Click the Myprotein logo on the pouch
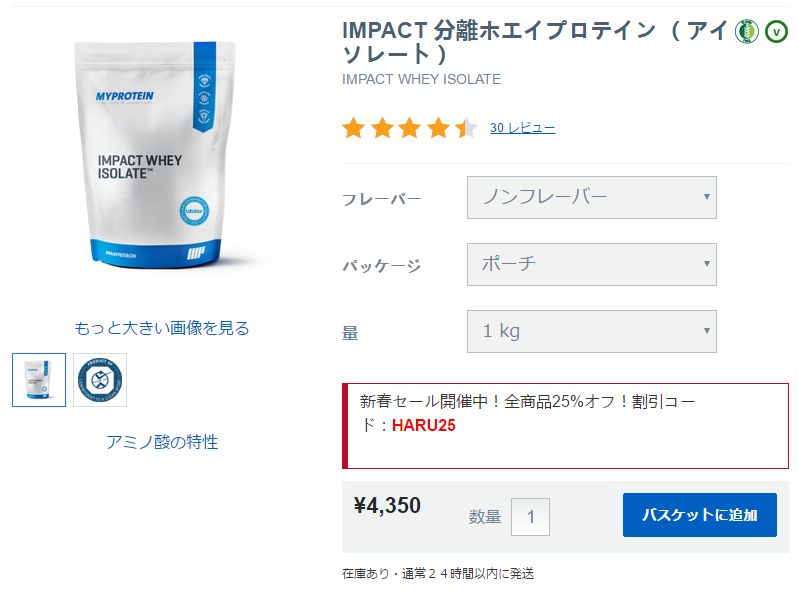 point(124,96)
